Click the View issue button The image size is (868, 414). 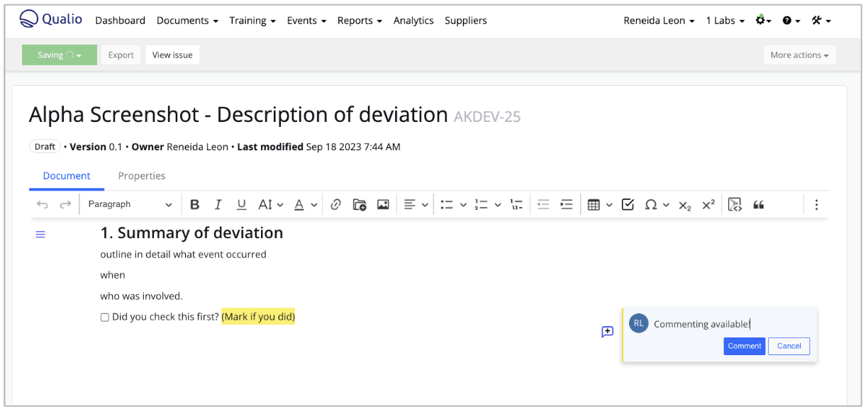point(172,55)
